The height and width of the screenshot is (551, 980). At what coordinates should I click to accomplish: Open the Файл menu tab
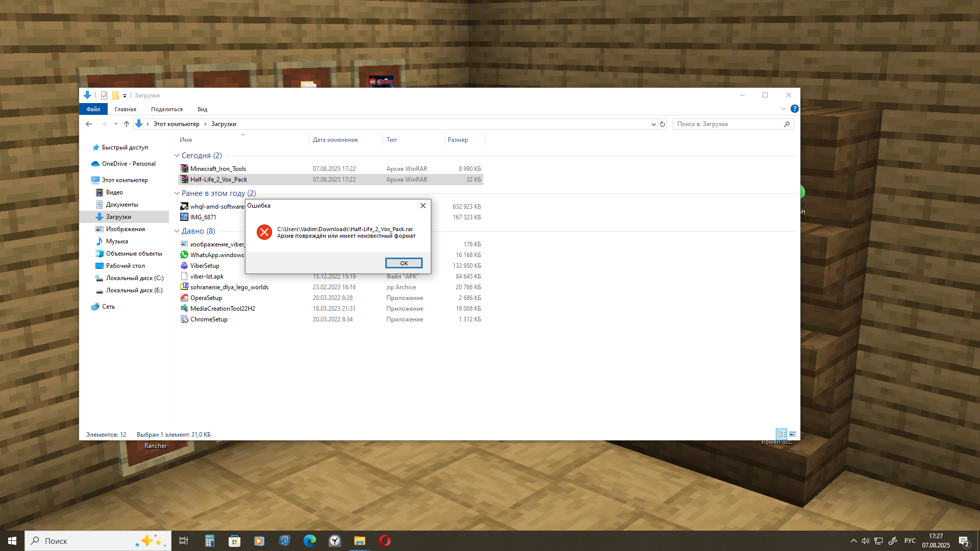click(x=93, y=109)
